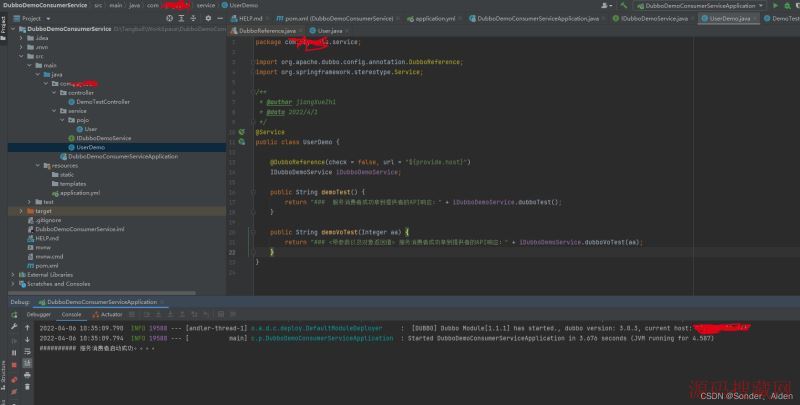
Task: Click the Pause Program icon in Debug sidebar
Action: [14, 352]
